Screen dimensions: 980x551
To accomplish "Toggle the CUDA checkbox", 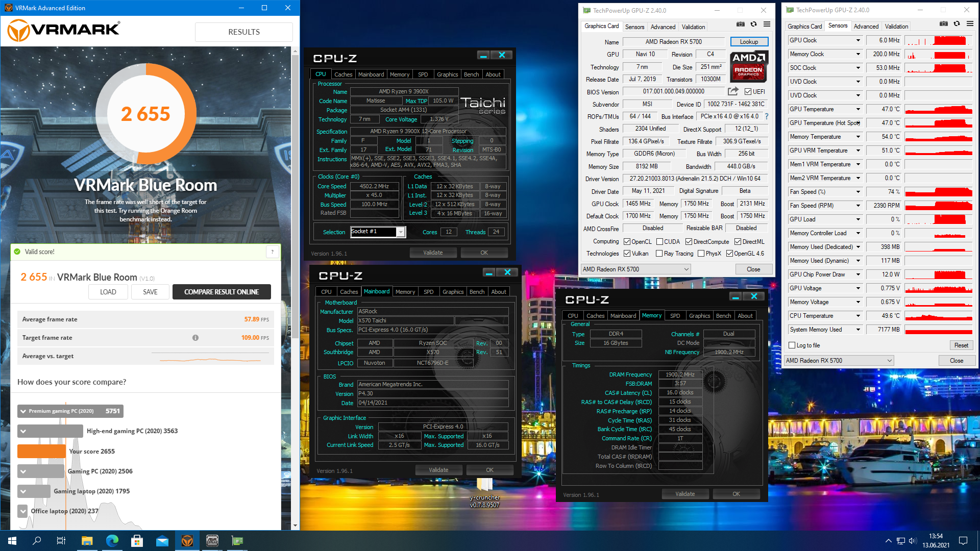I will coord(659,242).
